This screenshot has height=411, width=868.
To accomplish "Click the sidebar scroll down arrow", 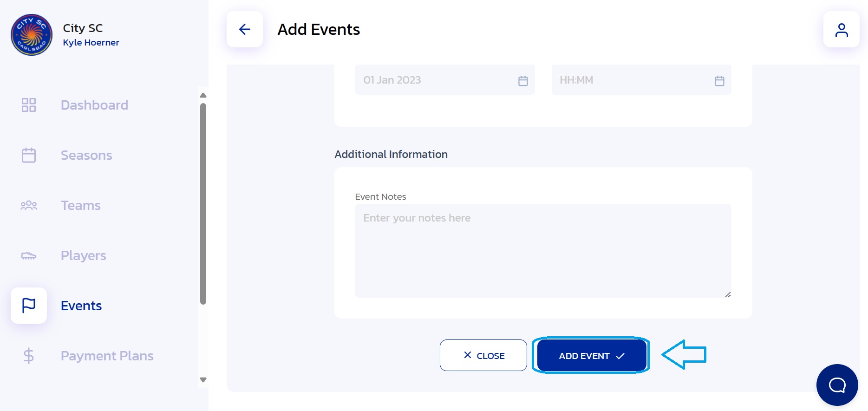I will point(203,380).
